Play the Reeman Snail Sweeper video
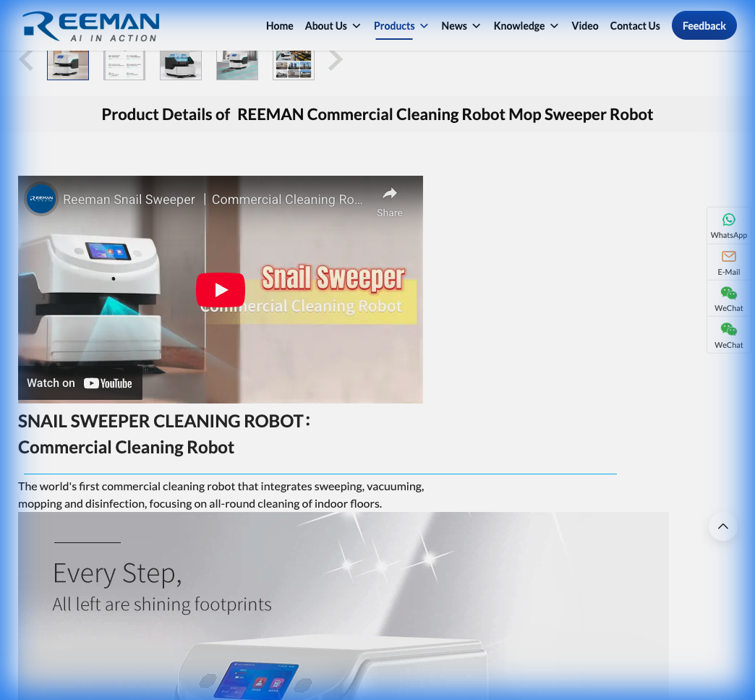This screenshot has height=700, width=755. point(221,289)
